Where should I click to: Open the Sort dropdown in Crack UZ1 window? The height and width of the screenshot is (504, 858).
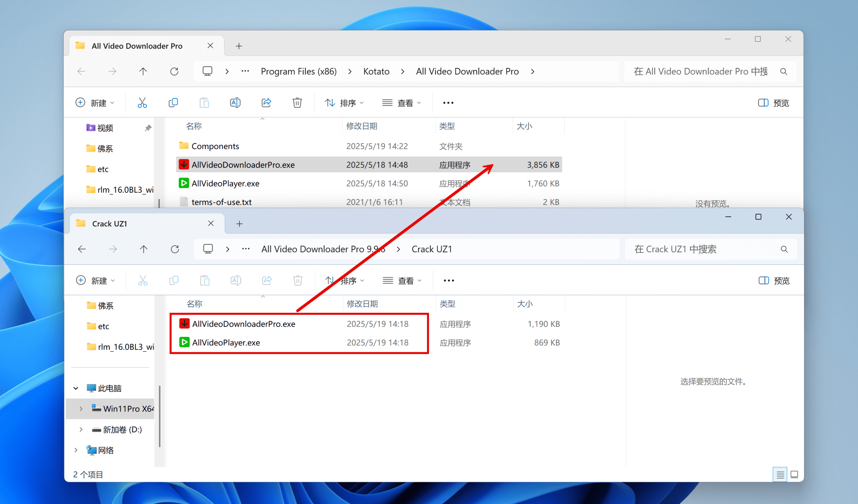pyautogui.click(x=345, y=280)
